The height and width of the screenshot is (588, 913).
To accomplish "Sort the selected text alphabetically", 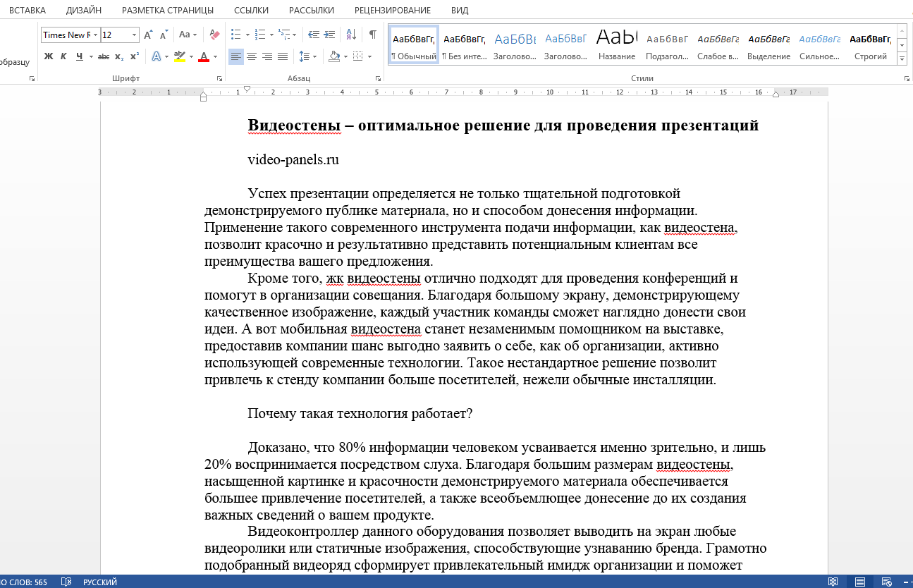I will click(x=350, y=35).
